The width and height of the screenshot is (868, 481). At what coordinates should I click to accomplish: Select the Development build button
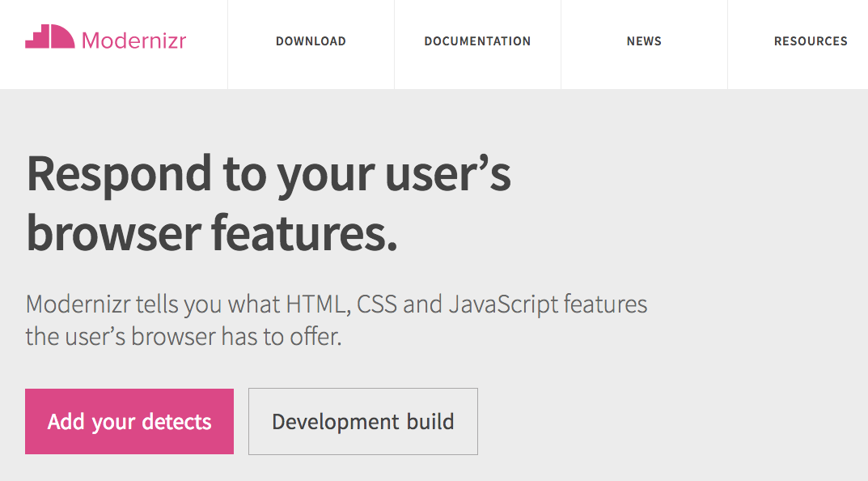click(363, 421)
